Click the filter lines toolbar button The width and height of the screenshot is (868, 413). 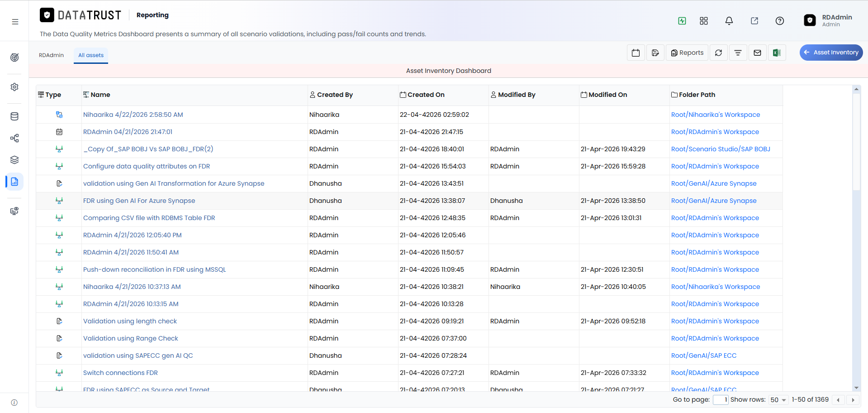(x=738, y=53)
